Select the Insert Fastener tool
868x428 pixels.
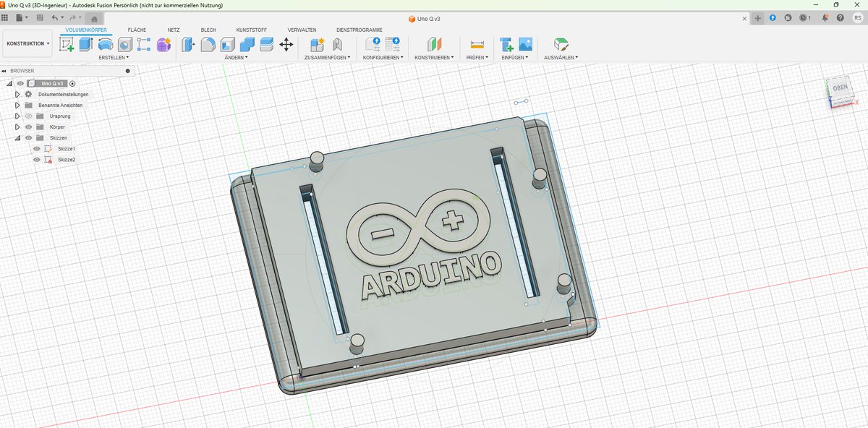(506, 44)
